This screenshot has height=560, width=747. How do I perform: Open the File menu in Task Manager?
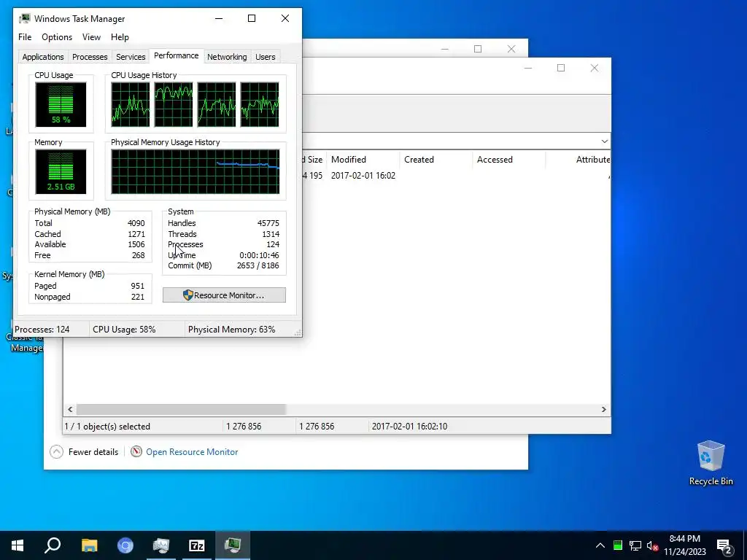coord(25,37)
